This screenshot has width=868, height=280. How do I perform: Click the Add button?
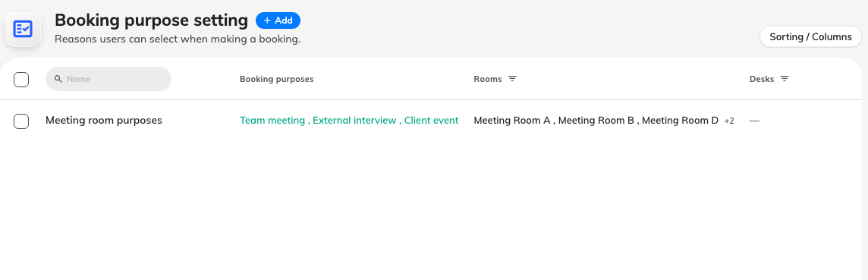(278, 20)
